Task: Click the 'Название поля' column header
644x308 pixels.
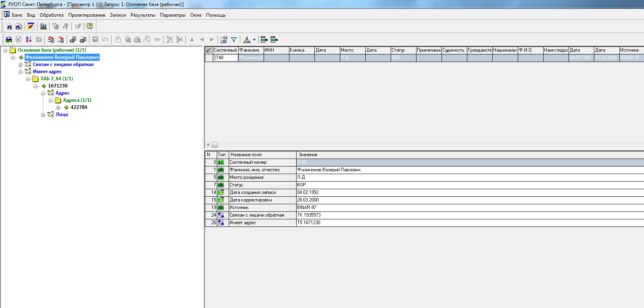Action: point(262,155)
